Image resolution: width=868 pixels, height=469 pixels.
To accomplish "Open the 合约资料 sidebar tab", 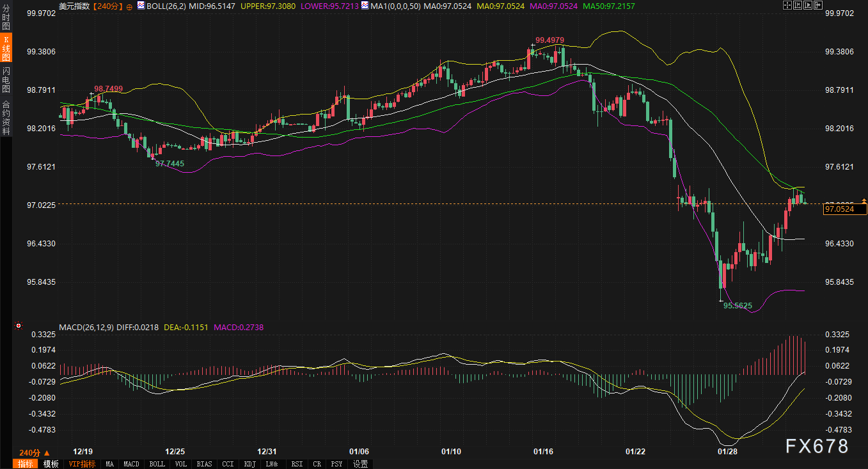I will 6,116.
